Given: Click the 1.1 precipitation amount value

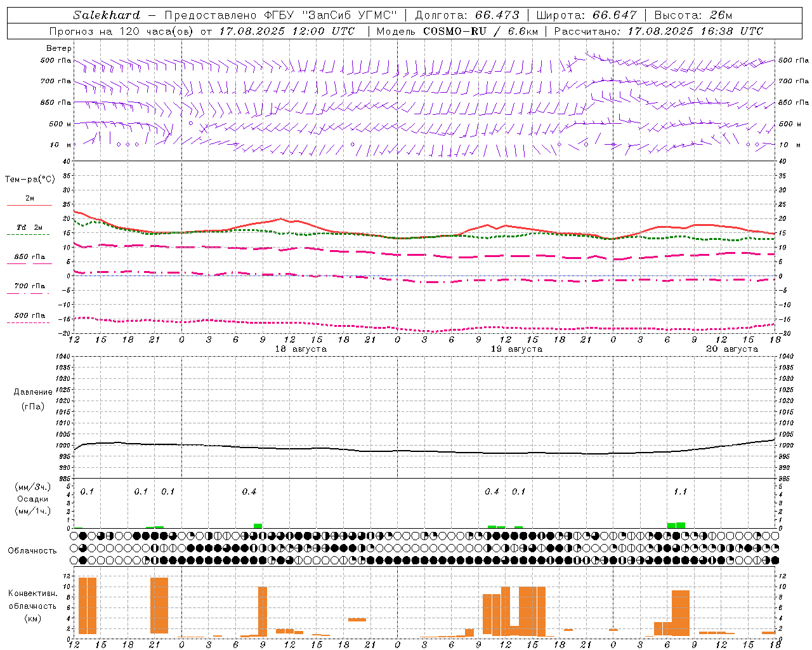Looking at the screenshot, I should click(x=680, y=492).
